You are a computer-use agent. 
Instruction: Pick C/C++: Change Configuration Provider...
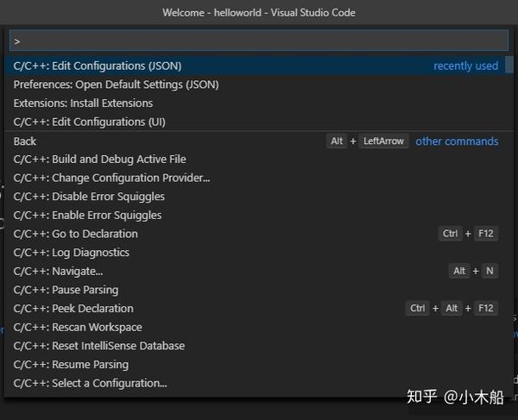[x=255, y=178]
